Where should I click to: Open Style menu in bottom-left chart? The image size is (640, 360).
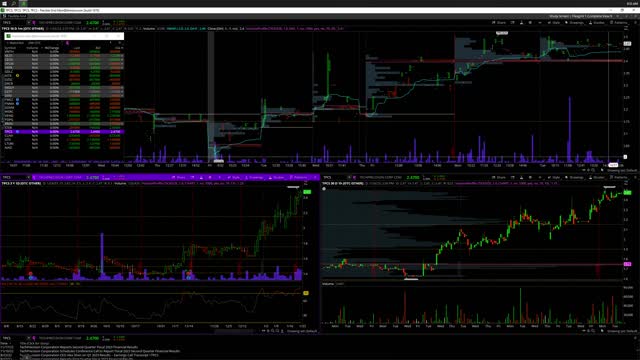tap(235, 178)
